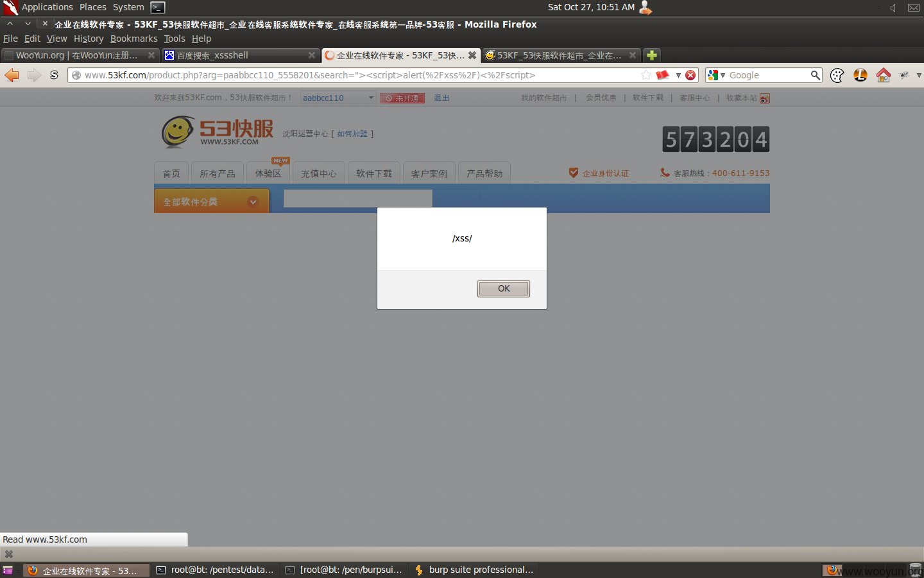Close the 百度搜索_xssshell tab

coord(312,55)
